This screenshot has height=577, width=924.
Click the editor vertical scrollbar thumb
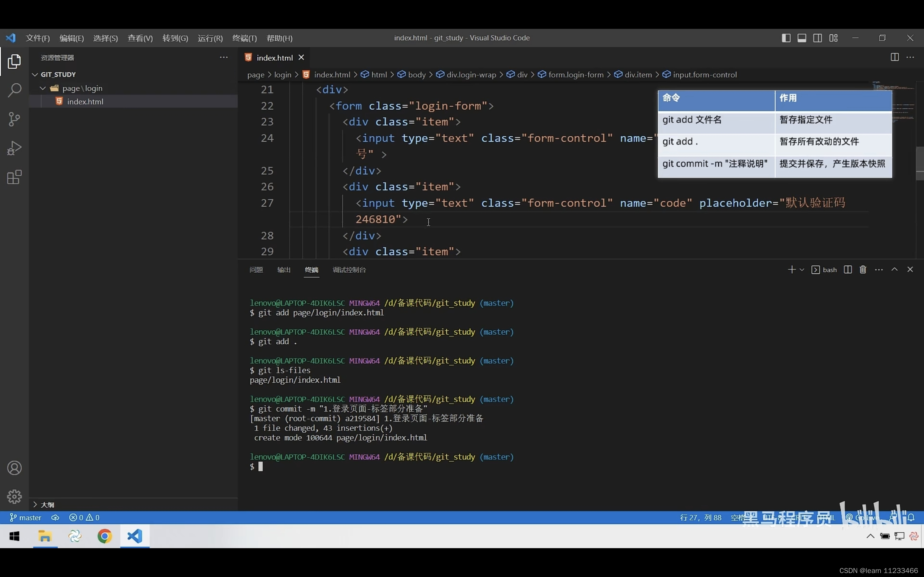(x=919, y=163)
